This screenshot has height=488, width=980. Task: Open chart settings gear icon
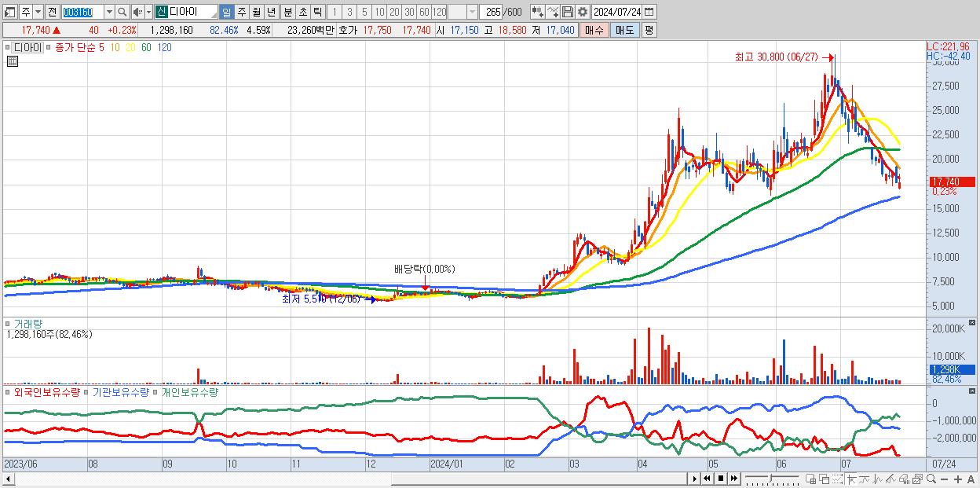[582, 12]
